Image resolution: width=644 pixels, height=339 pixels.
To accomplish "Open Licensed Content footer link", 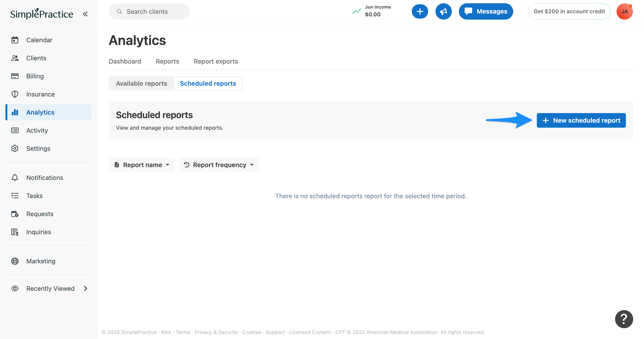I will (x=310, y=332).
